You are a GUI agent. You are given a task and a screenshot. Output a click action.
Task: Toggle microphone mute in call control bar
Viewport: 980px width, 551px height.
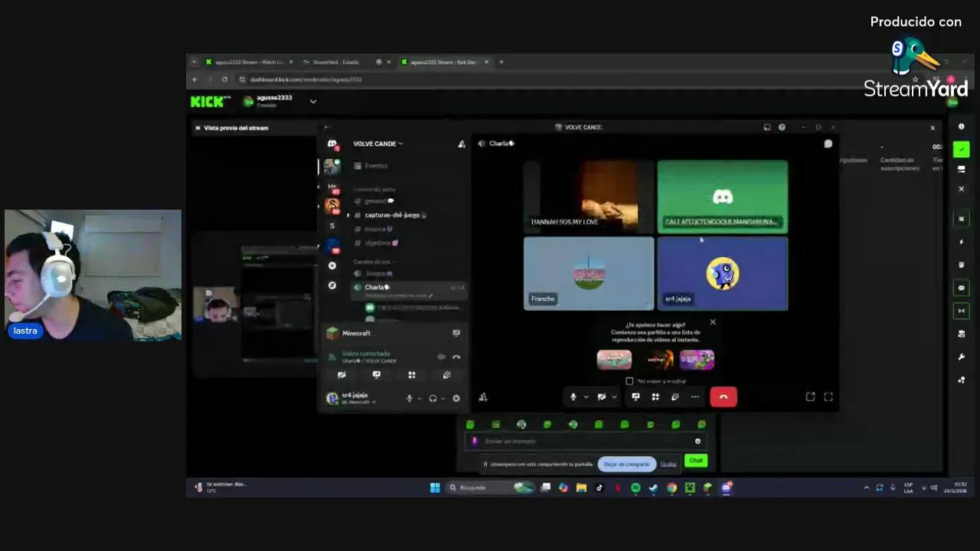click(573, 396)
